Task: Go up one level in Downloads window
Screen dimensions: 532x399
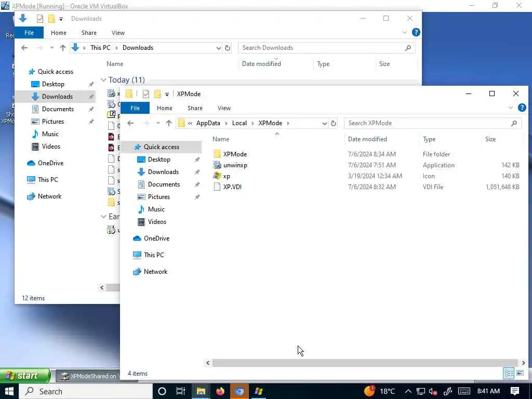Action: pos(63,48)
